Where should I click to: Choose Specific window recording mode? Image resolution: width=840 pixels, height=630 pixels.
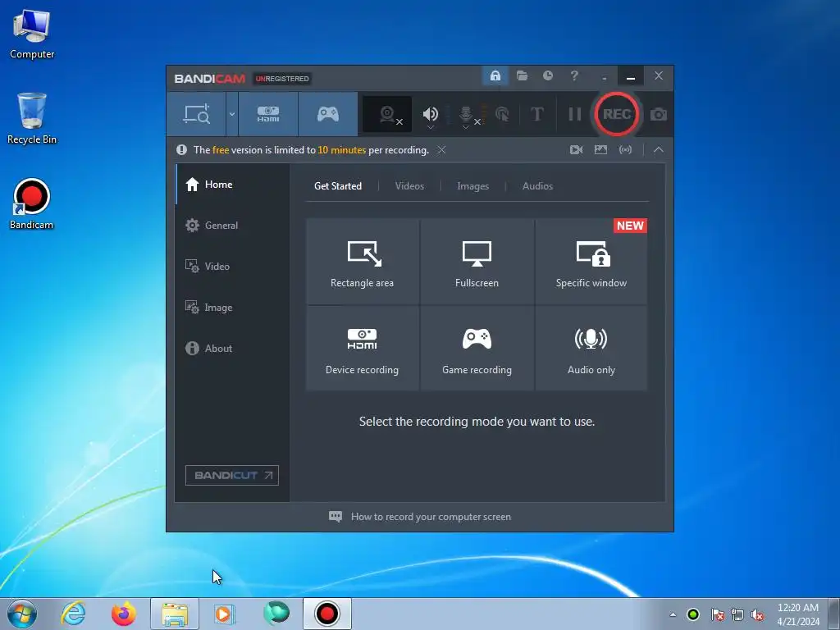pyautogui.click(x=591, y=262)
